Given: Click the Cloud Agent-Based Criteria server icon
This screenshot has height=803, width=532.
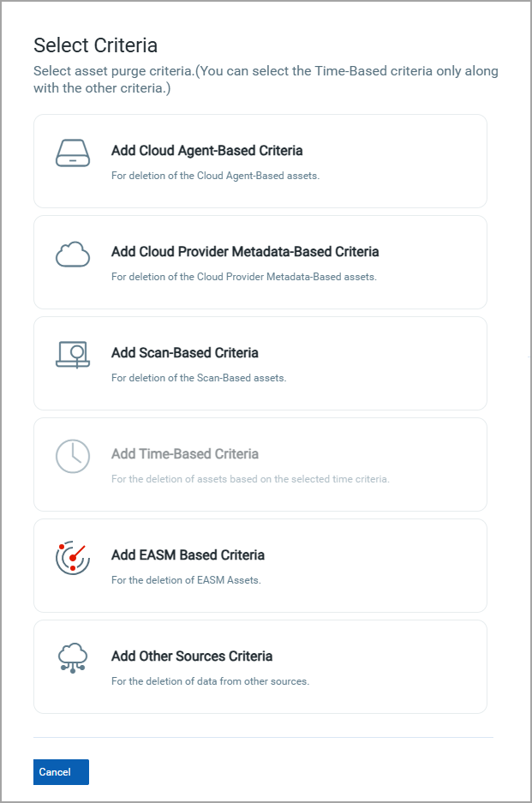Looking at the screenshot, I should click(73, 153).
